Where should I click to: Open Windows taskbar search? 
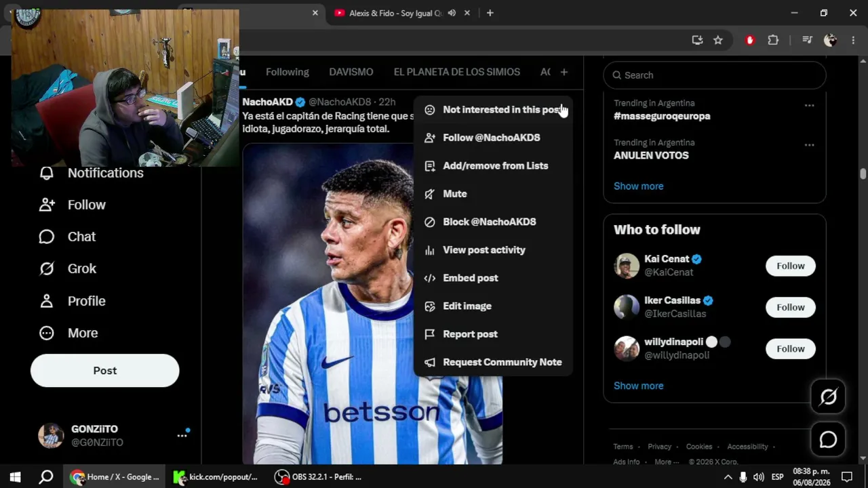[x=46, y=477]
